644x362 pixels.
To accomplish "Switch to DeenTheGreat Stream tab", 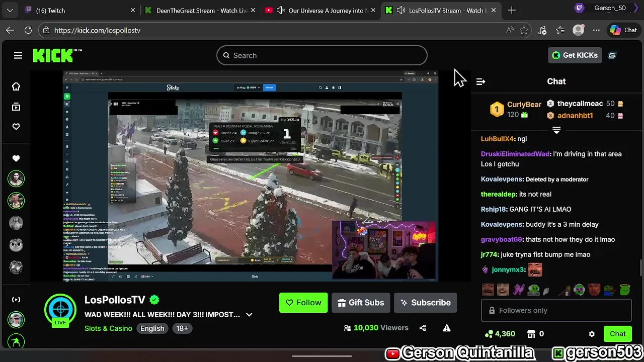I will pos(201,10).
